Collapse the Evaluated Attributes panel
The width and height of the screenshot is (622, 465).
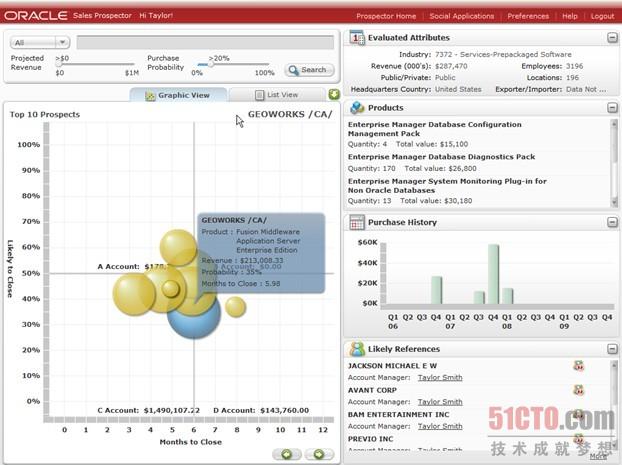[612, 38]
